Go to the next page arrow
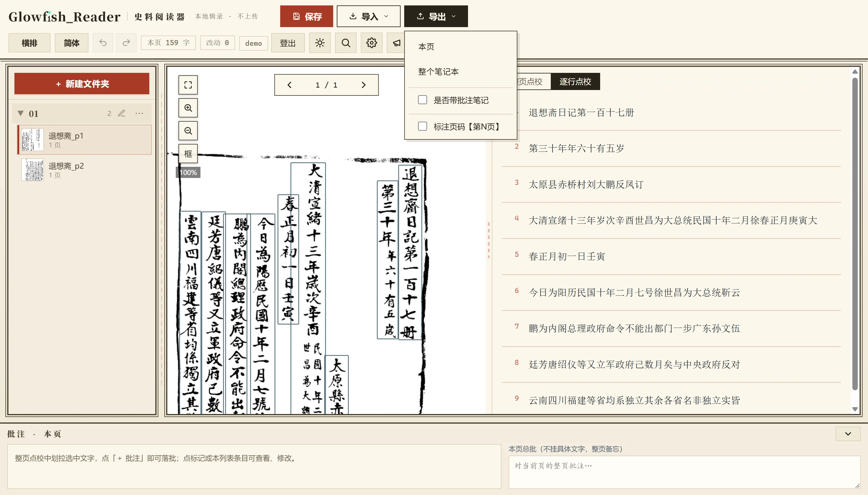Image resolution: width=868 pixels, height=495 pixels. 364,85
